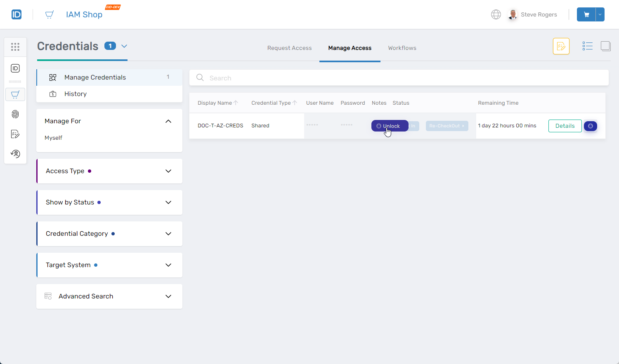The height and width of the screenshot is (364, 619).
Task: Expand the Show by Status filter
Action: (x=168, y=202)
